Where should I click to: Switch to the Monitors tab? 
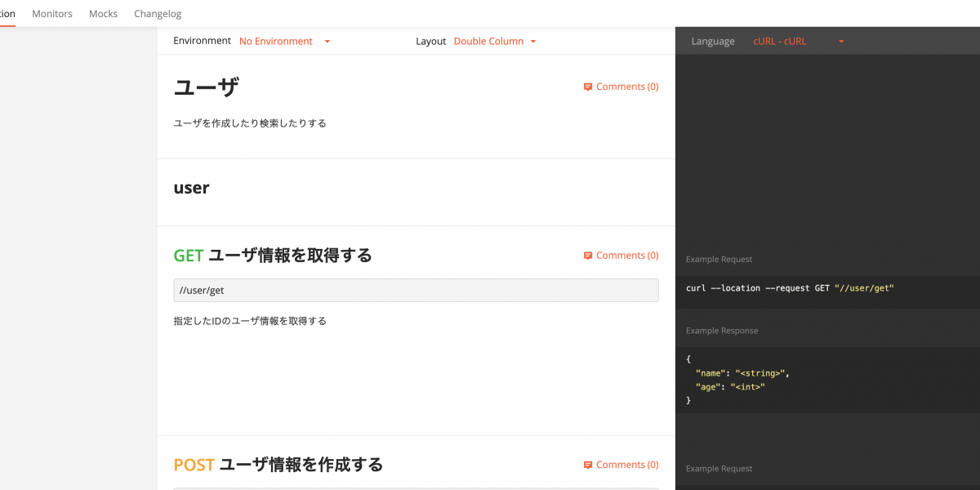pyautogui.click(x=52, y=14)
